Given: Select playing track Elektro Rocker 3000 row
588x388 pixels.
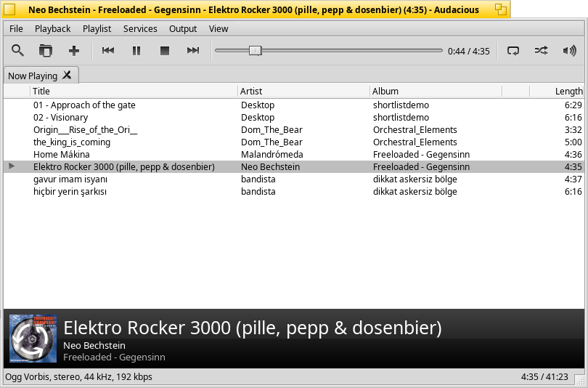Looking at the screenshot, I should click(x=294, y=167).
